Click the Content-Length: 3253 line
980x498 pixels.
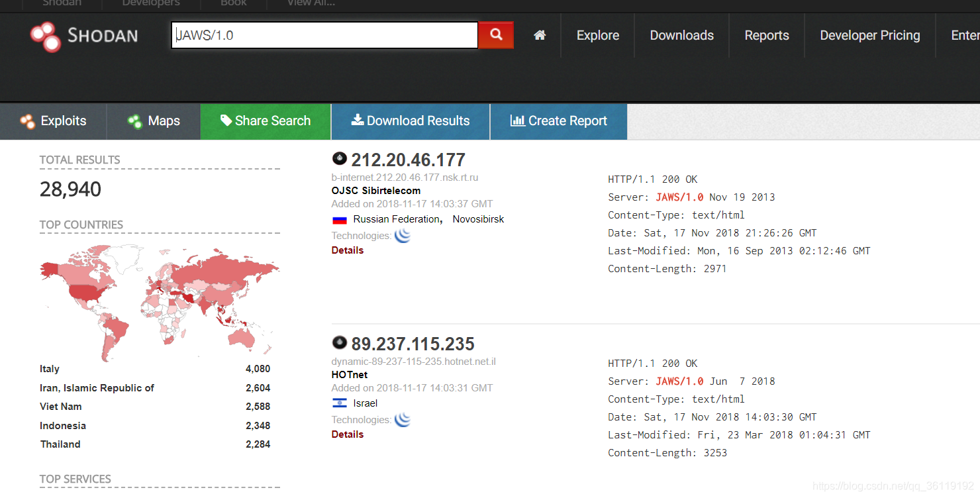[x=667, y=453]
